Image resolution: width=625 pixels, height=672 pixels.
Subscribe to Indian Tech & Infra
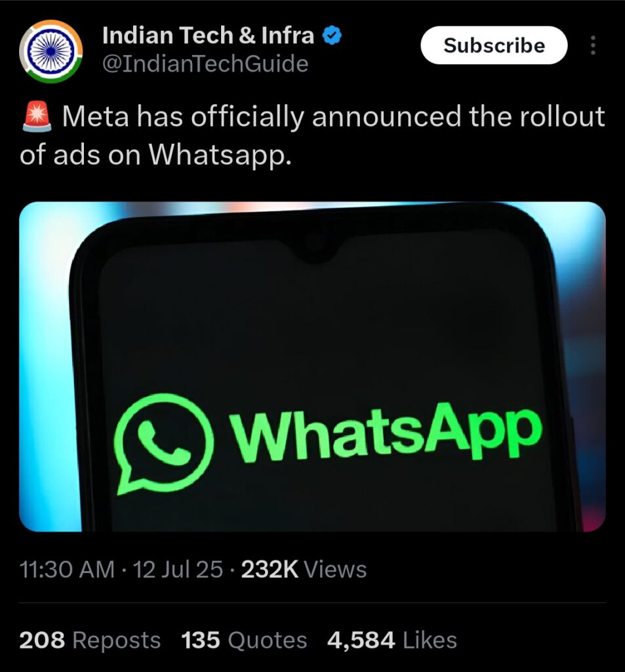coord(494,45)
